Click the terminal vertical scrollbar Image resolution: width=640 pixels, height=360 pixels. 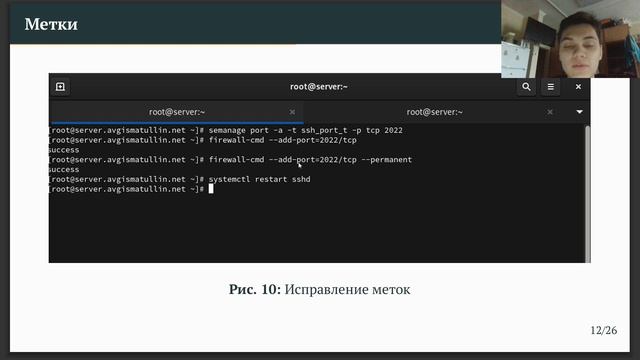[587, 194]
